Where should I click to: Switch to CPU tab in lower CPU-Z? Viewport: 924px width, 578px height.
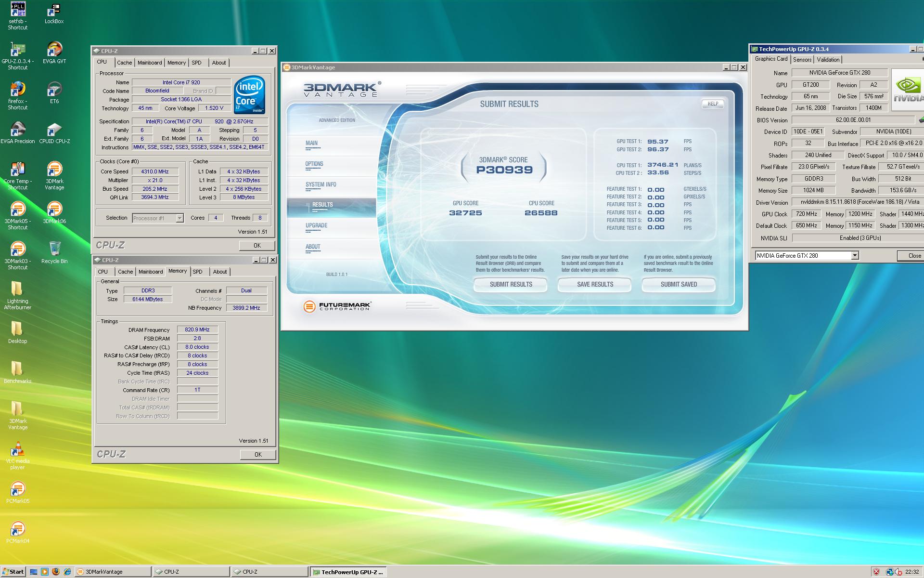click(x=103, y=272)
